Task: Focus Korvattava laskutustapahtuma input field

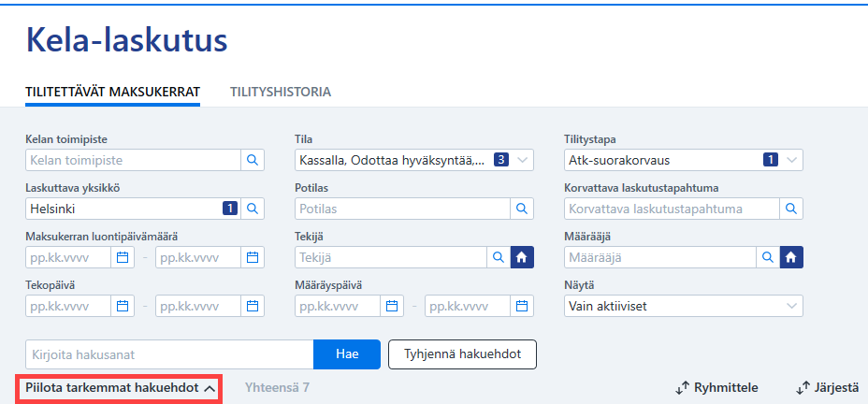Action: 672,209
